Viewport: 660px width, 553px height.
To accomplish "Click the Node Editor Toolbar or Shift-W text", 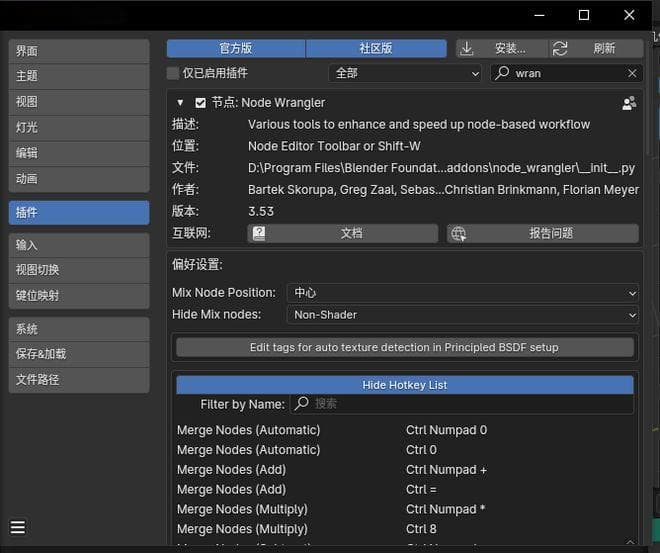I will pos(334,146).
